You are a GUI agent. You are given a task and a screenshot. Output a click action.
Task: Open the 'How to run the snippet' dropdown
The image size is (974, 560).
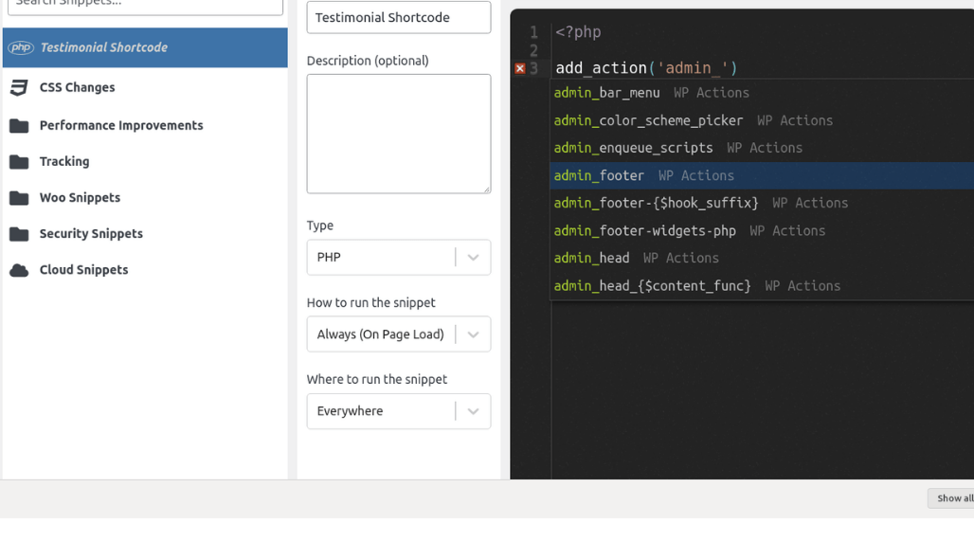398,334
